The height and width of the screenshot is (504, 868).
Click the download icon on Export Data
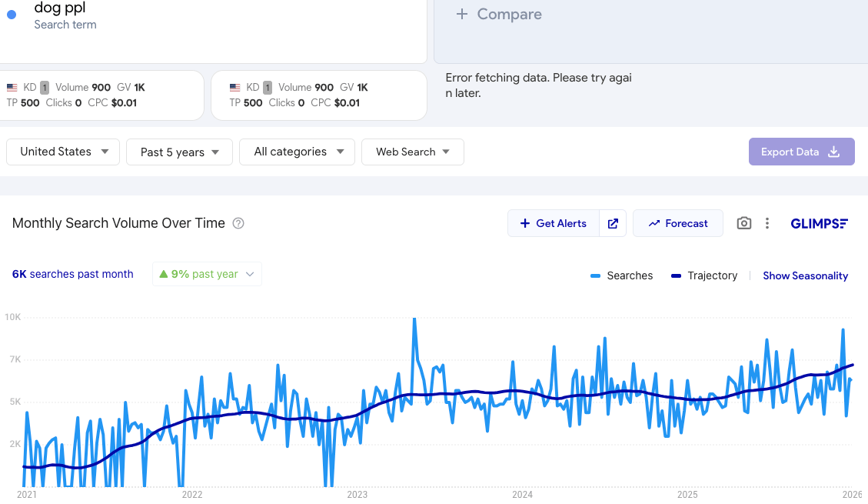click(834, 152)
